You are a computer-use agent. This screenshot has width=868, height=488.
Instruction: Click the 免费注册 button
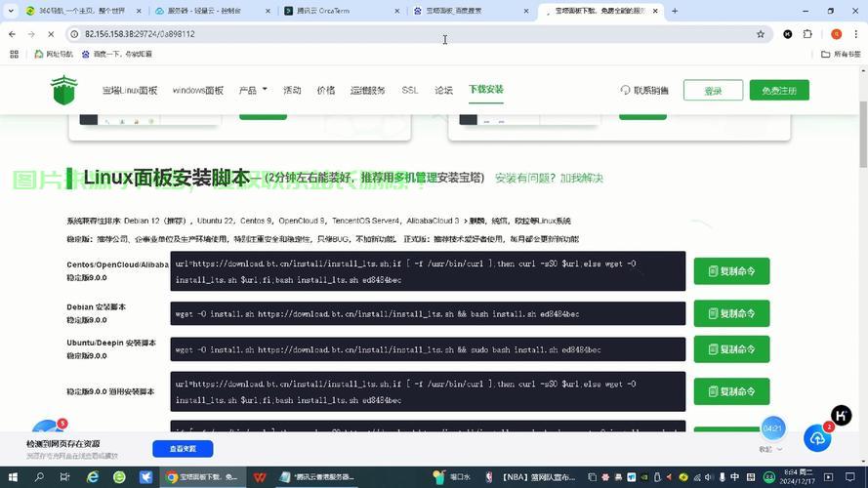[779, 90]
